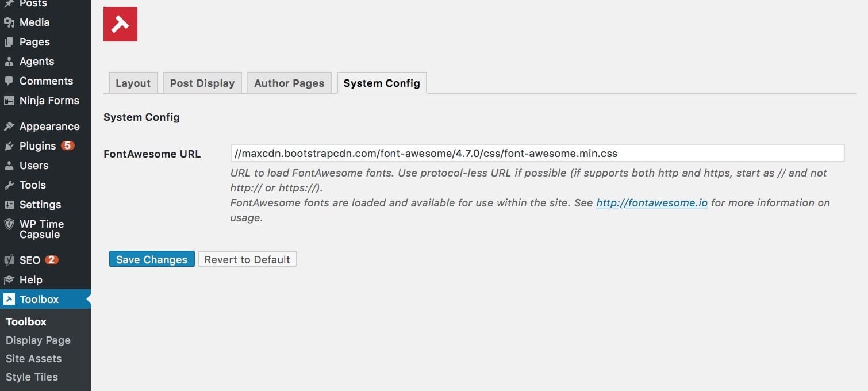The height and width of the screenshot is (391, 868).
Task: Click the Ninja Forms icon
Action: [9, 101]
